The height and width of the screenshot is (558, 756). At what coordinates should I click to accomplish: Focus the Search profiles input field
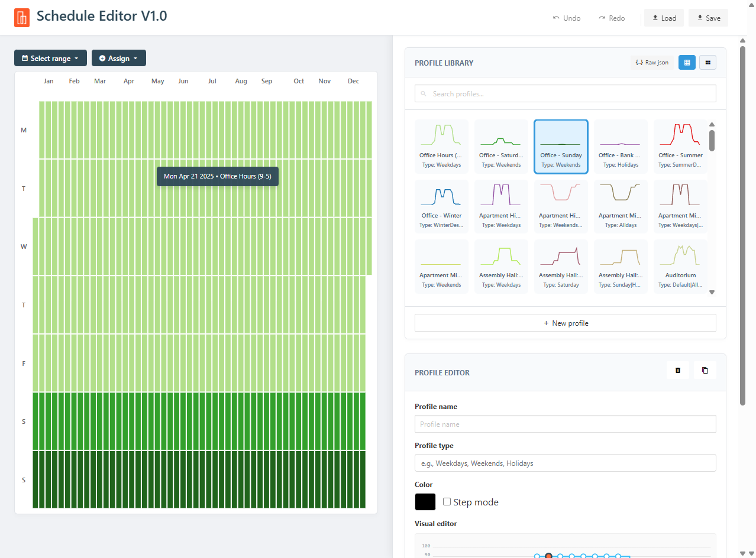565,93
